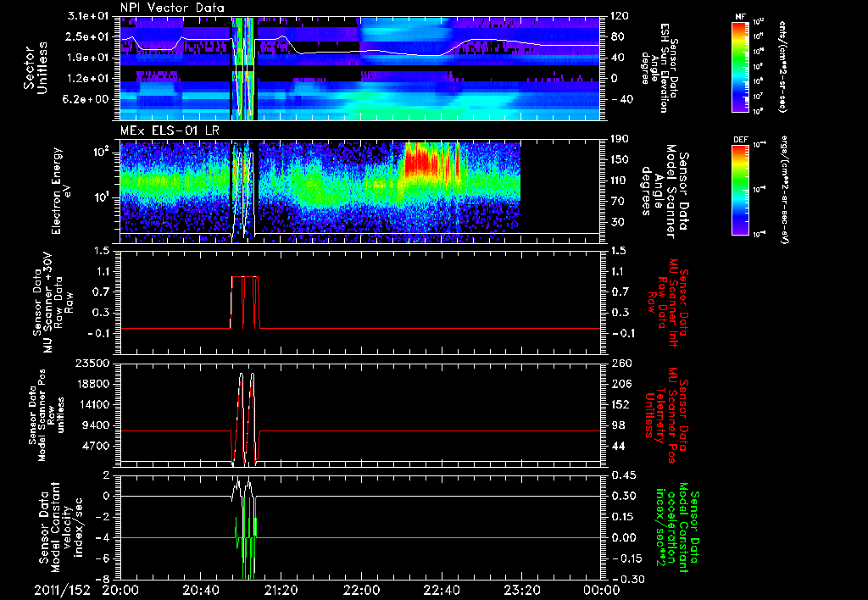Image resolution: width=868 pixels, height=600 pixels.
Task: Click the '3.1e+01' sector tick value
Action: 88,16
